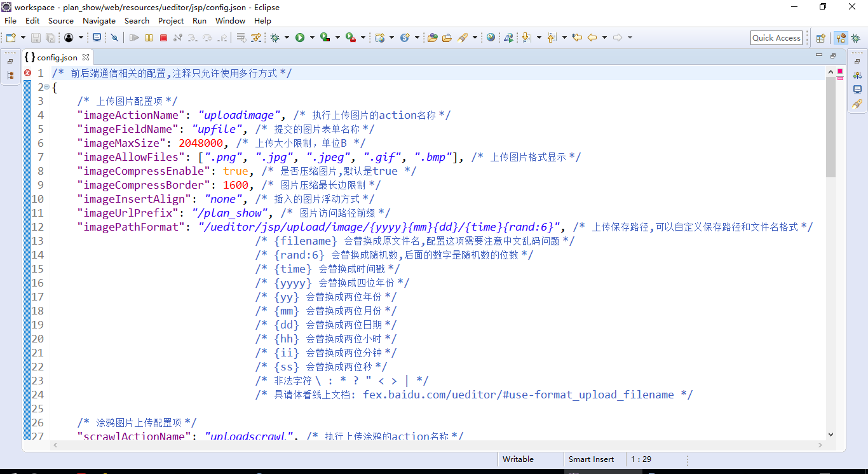This screenshot has height=474, width=868.
Task: Click the Last Edit Location icon
Action: coord(577,37)
